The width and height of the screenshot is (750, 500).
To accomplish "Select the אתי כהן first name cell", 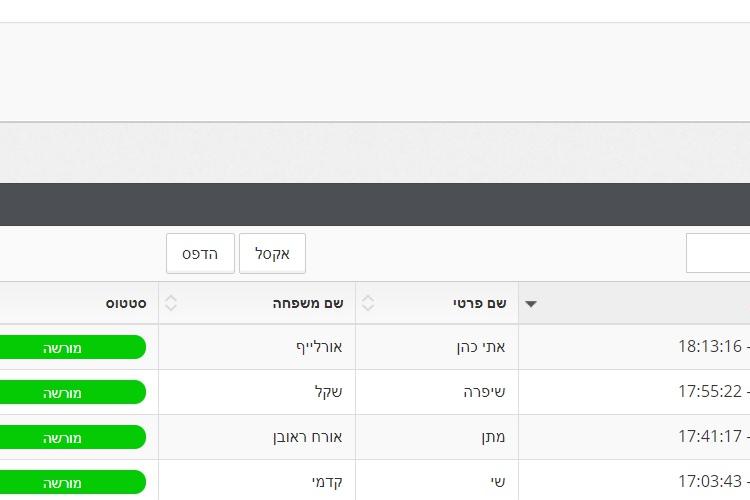I will tap(437, 347).
